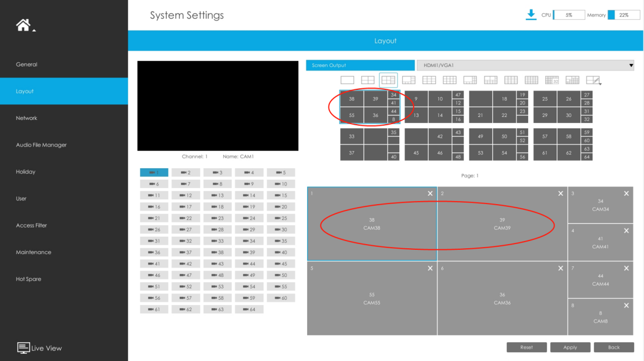Click the Screen Output label tab
The width and height of the screenshot is (644, 361).
(361, 65)
